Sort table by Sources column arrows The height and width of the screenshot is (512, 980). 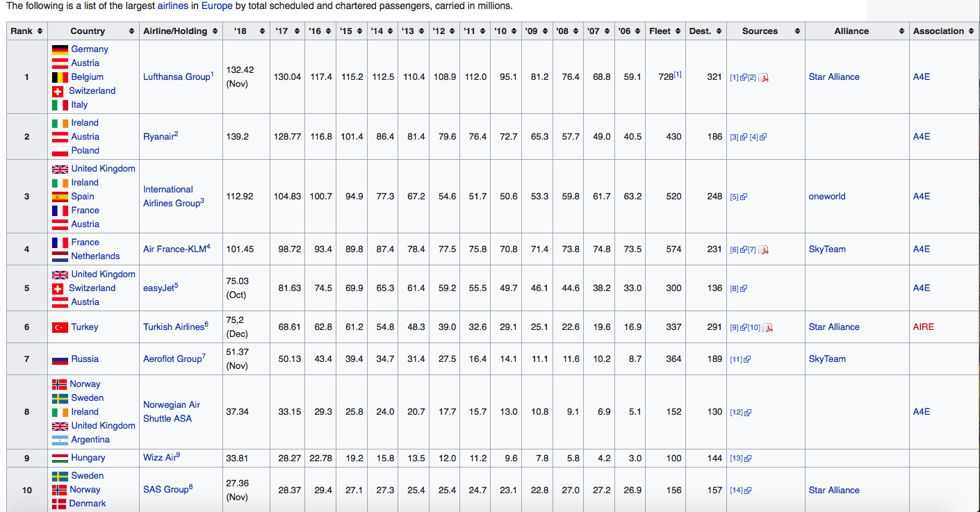pyautogui.click(x=797, y=31)
